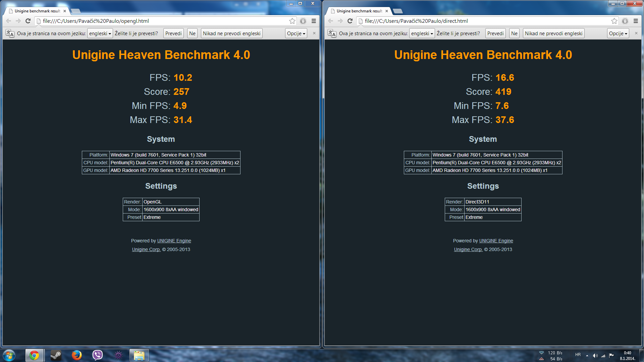The width and height of the screenshot is (644, 362).
Task: Open the volume control in system tray
Action: (595, 356)
